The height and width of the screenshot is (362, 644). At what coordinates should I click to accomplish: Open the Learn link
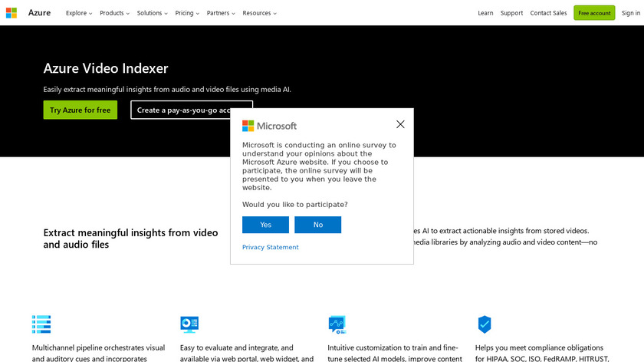[x=485, y=13]
